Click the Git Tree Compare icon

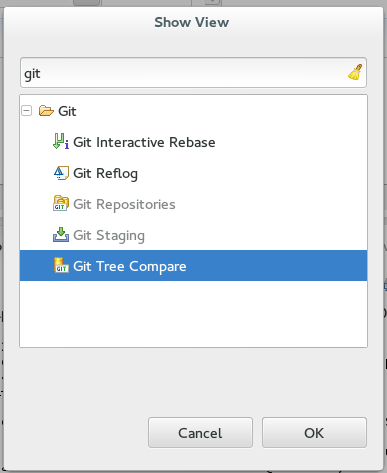61,265
